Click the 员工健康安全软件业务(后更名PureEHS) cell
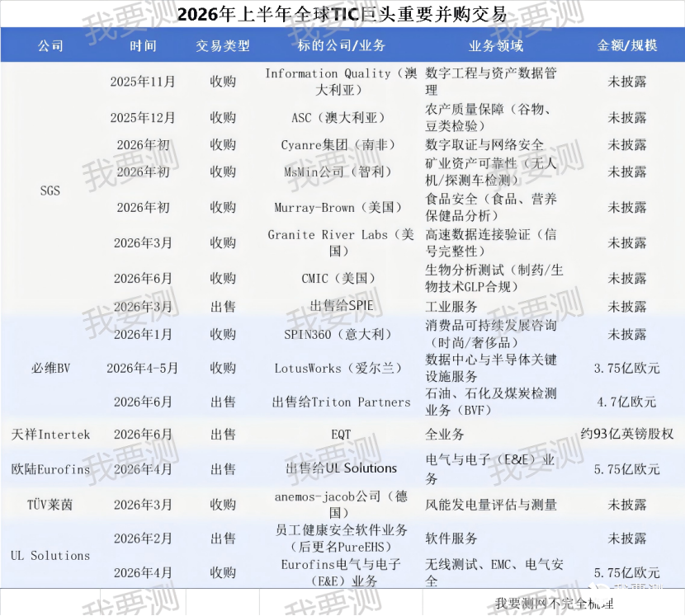 [341, 538]
